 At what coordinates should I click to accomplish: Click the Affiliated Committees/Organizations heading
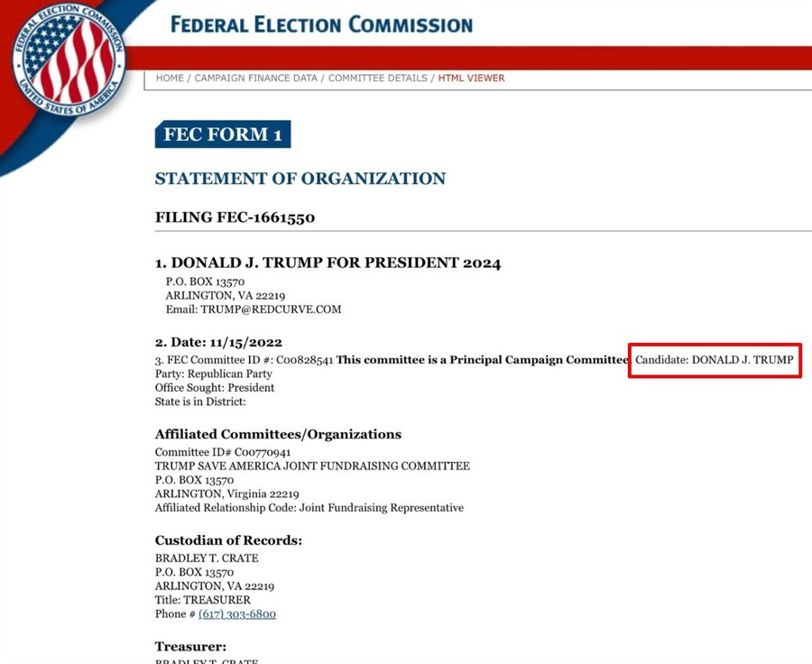[x=278, y=434]
